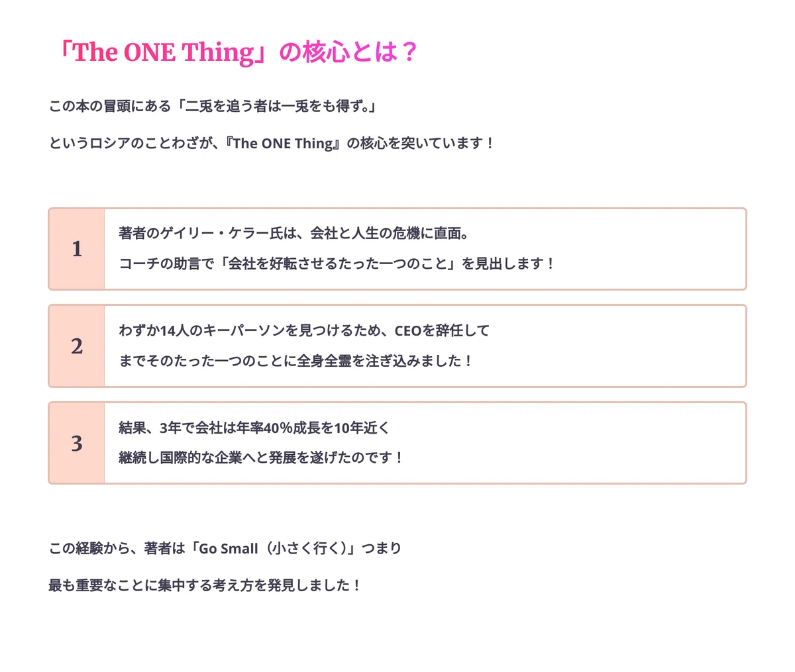The height and width of the screenshot is (672, 795).
Task: Click the pink heading 「The ONE Thing」の核心とは？
Action: tap(238, 52)
